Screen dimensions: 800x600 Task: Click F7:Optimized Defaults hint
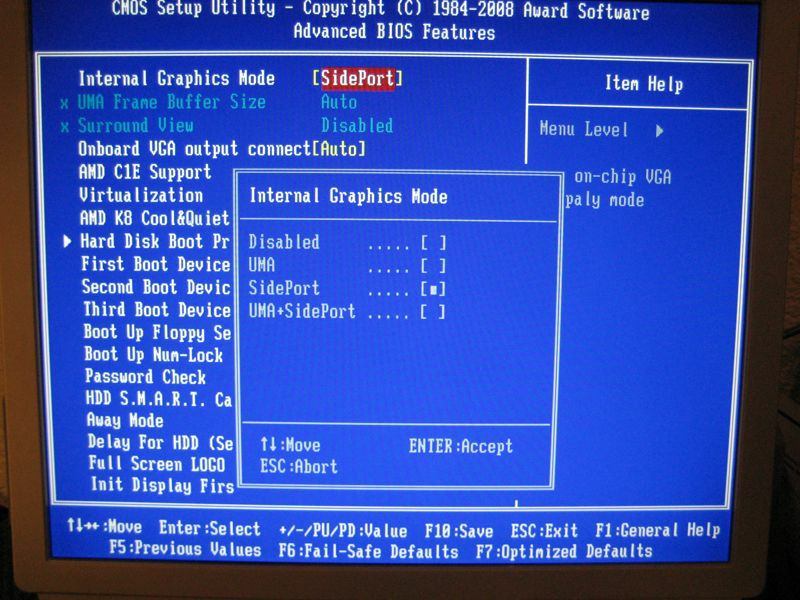tap(564, 551)
